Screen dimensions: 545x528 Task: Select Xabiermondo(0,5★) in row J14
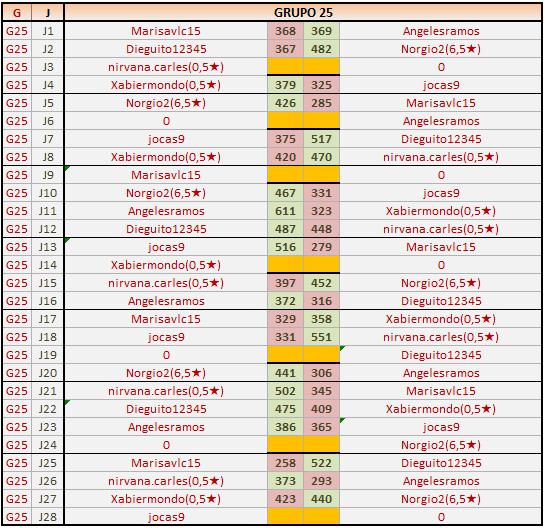166,265
